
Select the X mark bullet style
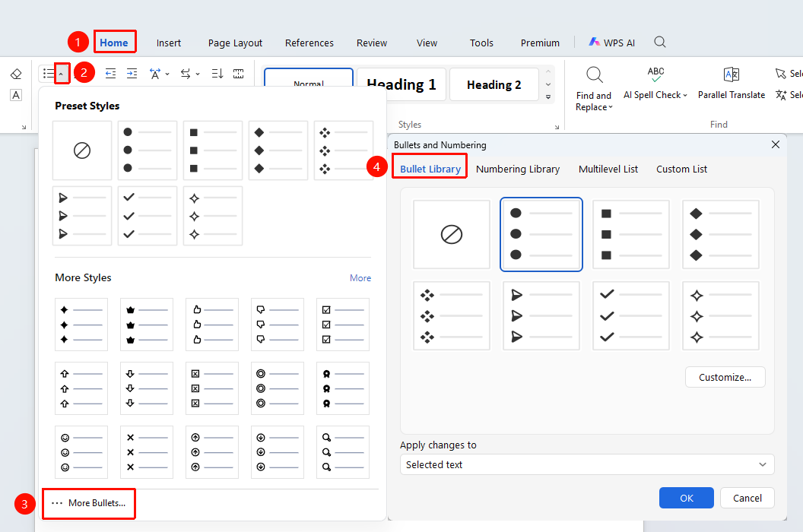tap(147, 452)
